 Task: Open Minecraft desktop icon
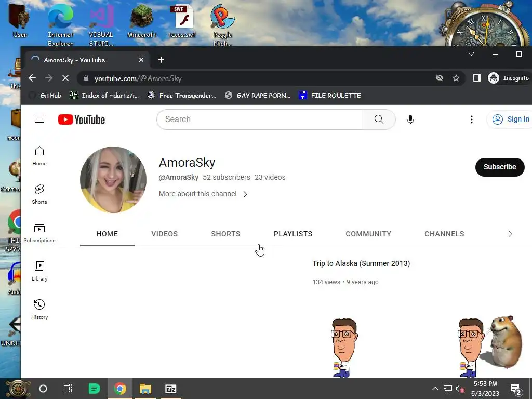tap(142, 21)
